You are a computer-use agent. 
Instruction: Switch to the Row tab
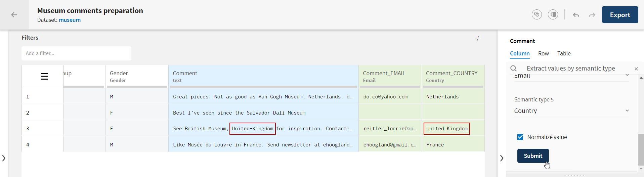543,53
